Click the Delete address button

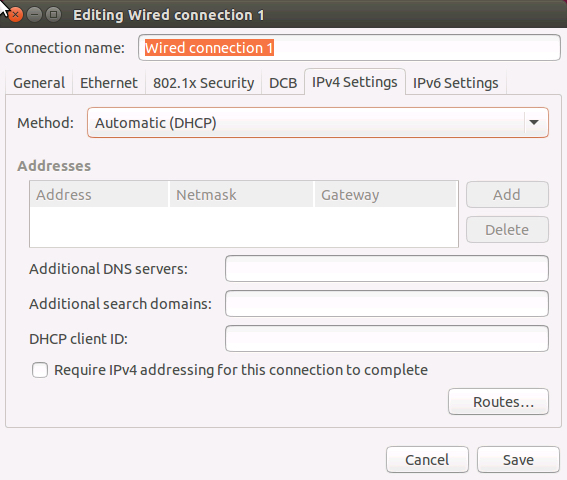pyautogui.click(x=507, y=230)
